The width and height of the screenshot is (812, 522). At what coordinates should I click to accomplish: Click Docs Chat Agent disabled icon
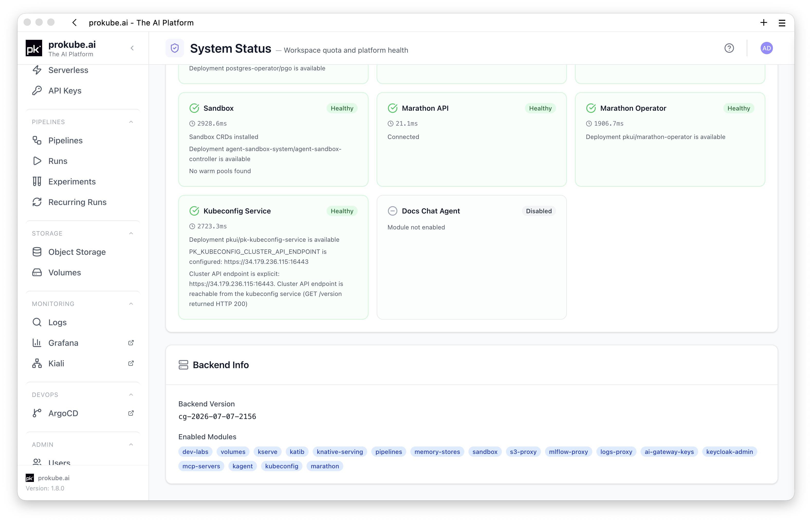point(393,211)
